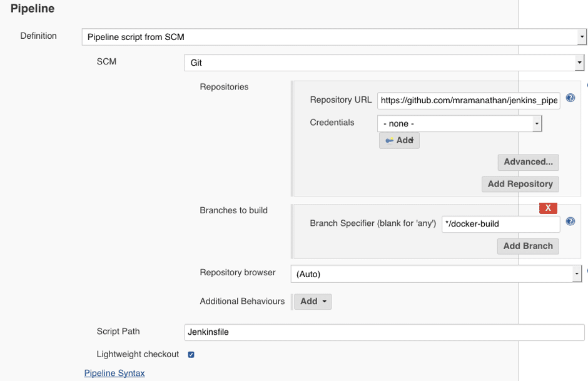Expand the Repository browser (Auto) dropdown

click(x=437, y=274)
